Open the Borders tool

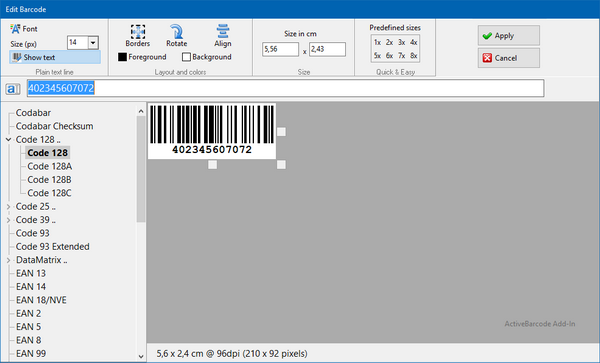[x=137, y=36]
